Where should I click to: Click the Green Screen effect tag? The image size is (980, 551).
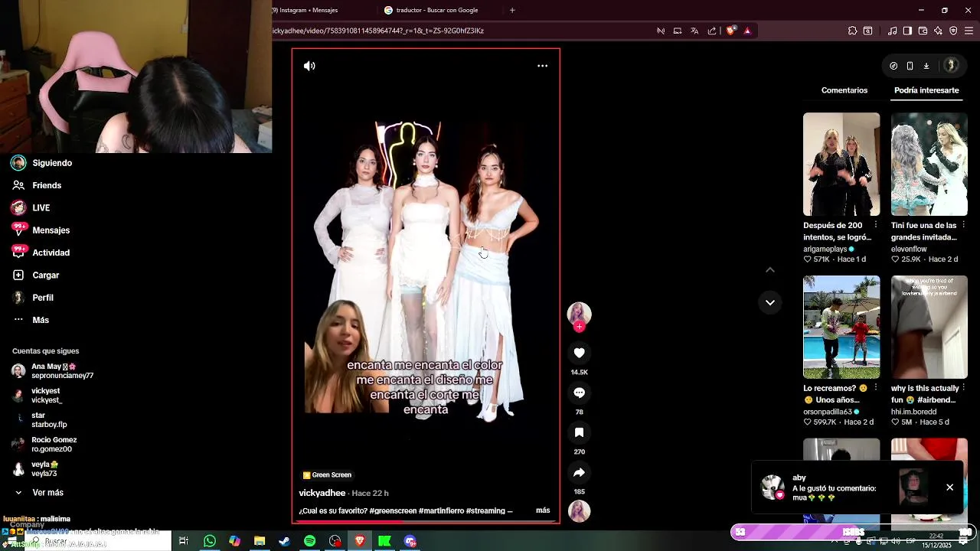point(327,474)
